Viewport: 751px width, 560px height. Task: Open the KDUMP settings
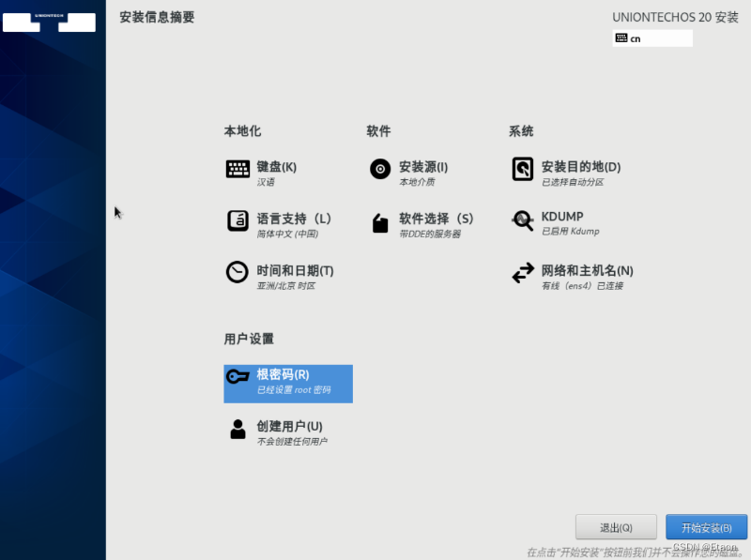(574, 223)
